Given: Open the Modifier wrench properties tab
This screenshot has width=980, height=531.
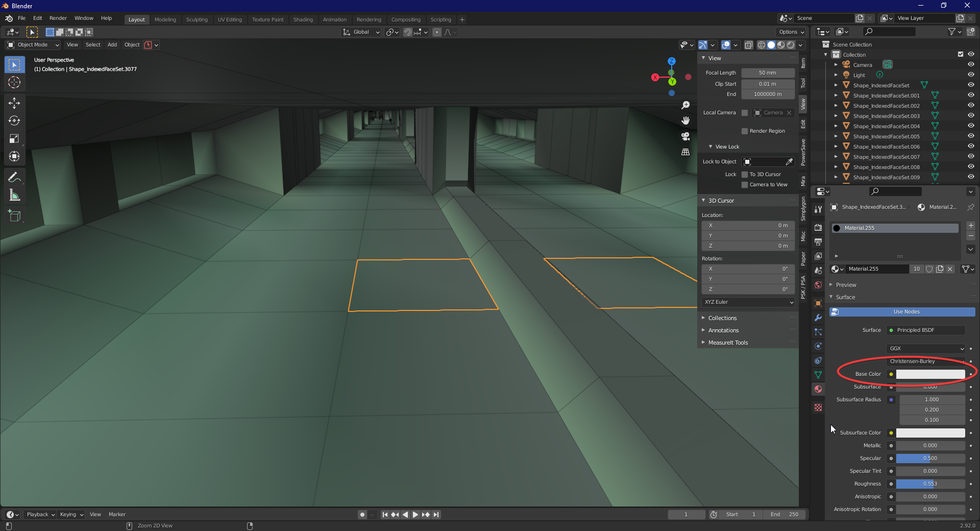Looking at the screenshot, I should point(818,318).
